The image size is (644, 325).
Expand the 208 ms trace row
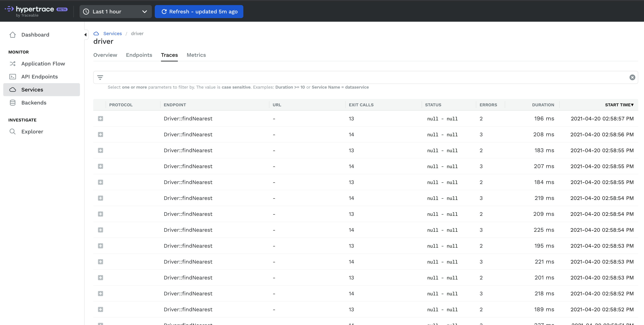pos(101,134)
